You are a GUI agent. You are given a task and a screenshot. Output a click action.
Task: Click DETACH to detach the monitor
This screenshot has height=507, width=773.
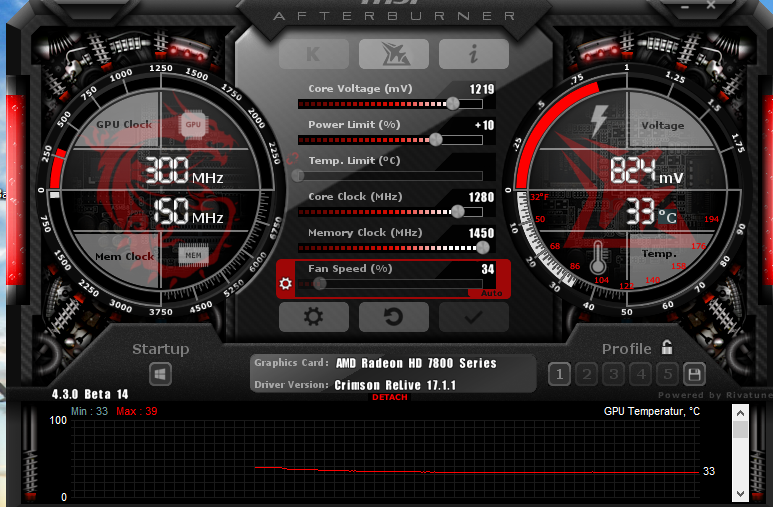coord(389,397)
